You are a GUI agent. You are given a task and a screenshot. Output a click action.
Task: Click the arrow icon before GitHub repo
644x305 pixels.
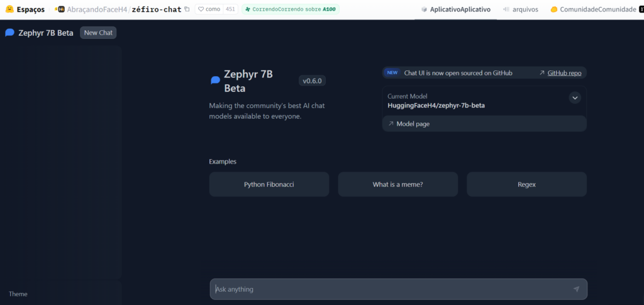coord(542,73)
